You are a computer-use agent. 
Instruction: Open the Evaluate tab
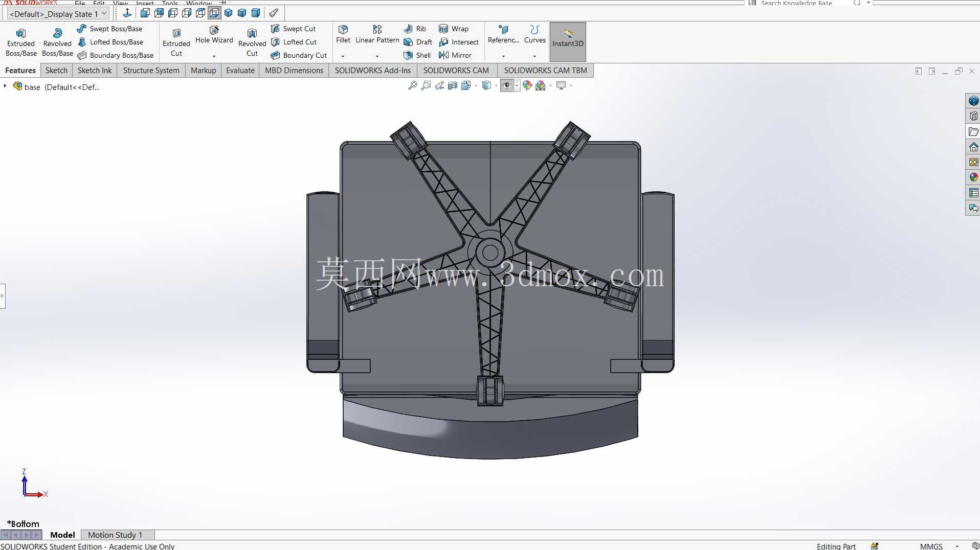click(240, 71)
